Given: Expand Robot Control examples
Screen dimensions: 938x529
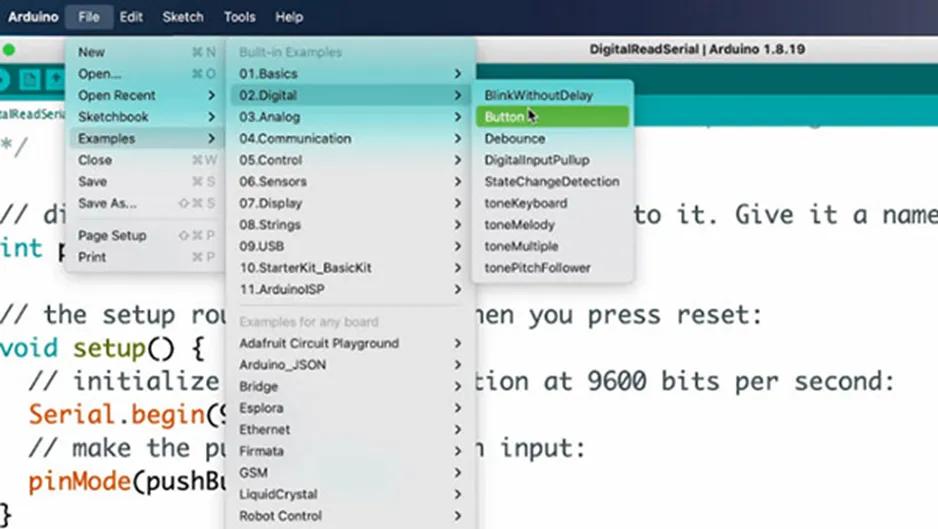Looking at the screenshot, I should point(351,515).
